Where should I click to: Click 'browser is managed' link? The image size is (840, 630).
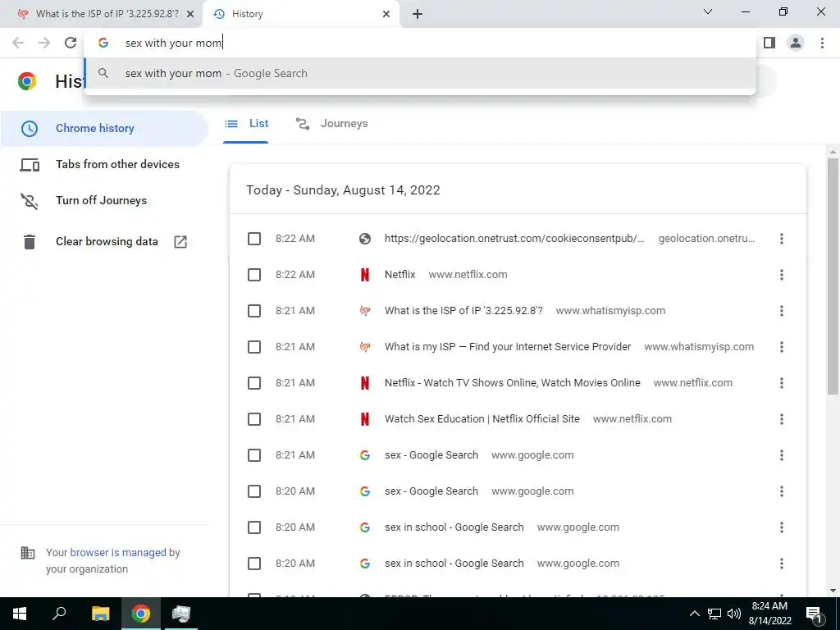click(118, 552)
